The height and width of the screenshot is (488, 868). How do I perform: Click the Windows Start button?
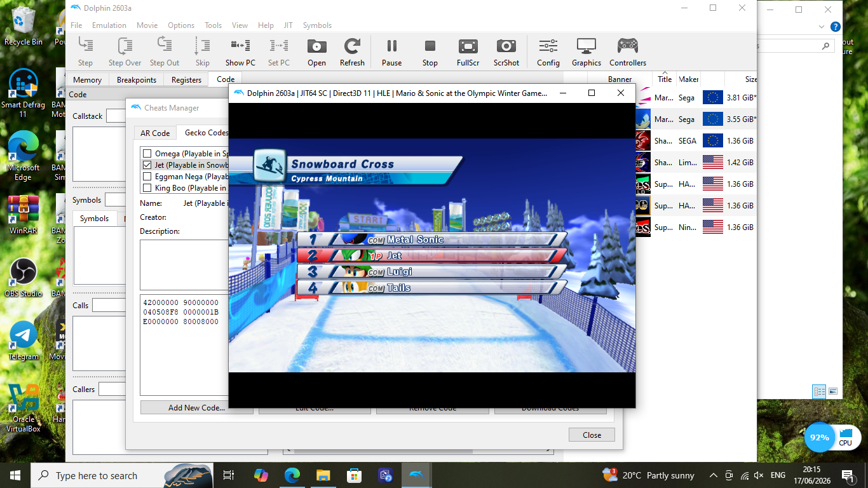[x=15, y=475]
